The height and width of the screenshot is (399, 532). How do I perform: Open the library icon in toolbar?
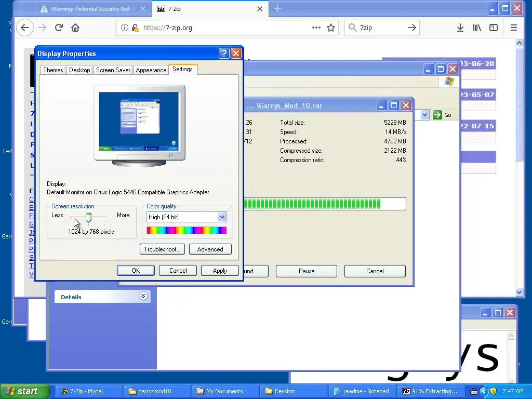[x=477, y=28]
